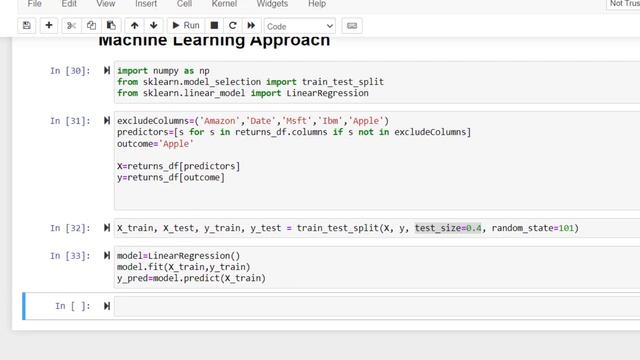Click the X=returns_df[predictors] line
The height and width of the screenshot is (360, 640).
pos(178,166)
